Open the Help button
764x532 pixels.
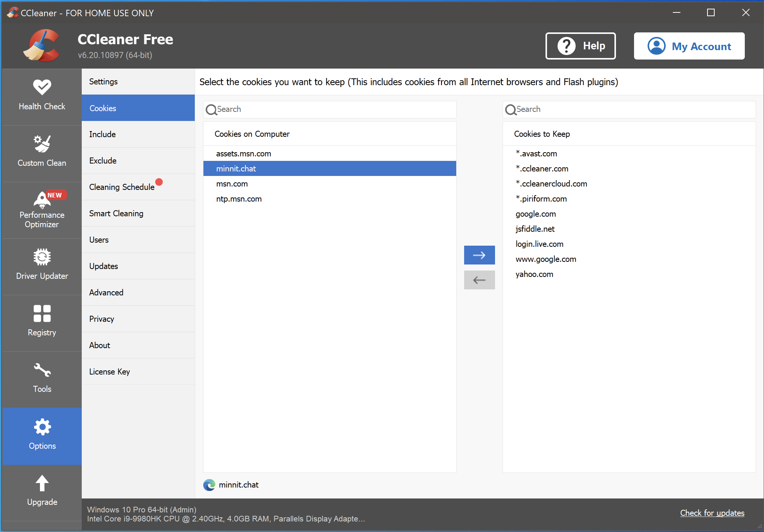pyautogui.click(x=581, y=46)
